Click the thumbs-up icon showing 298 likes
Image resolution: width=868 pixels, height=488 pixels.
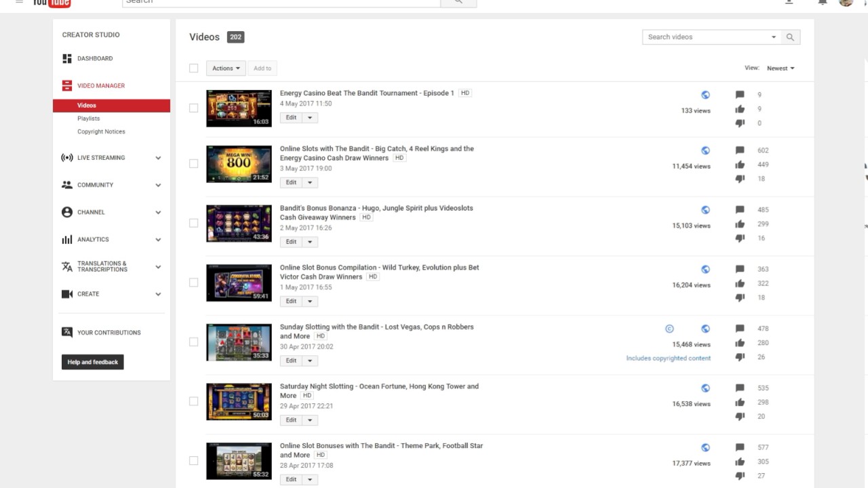coord(740,403)
